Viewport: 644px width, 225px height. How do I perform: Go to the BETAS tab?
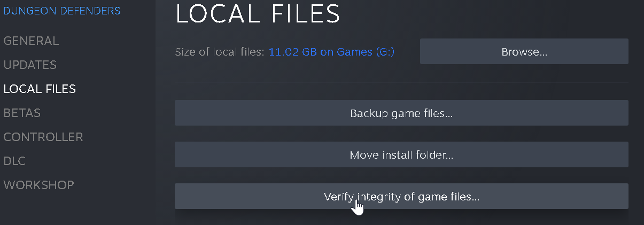22,113
